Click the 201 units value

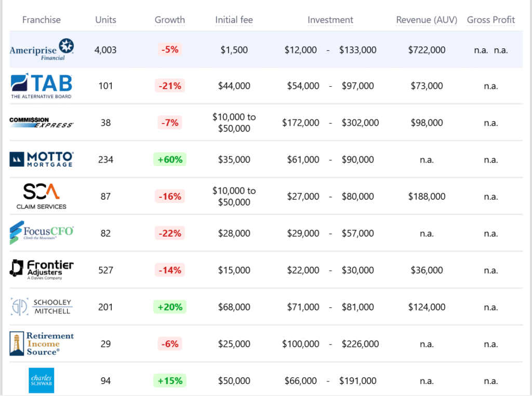click(105, 307)
